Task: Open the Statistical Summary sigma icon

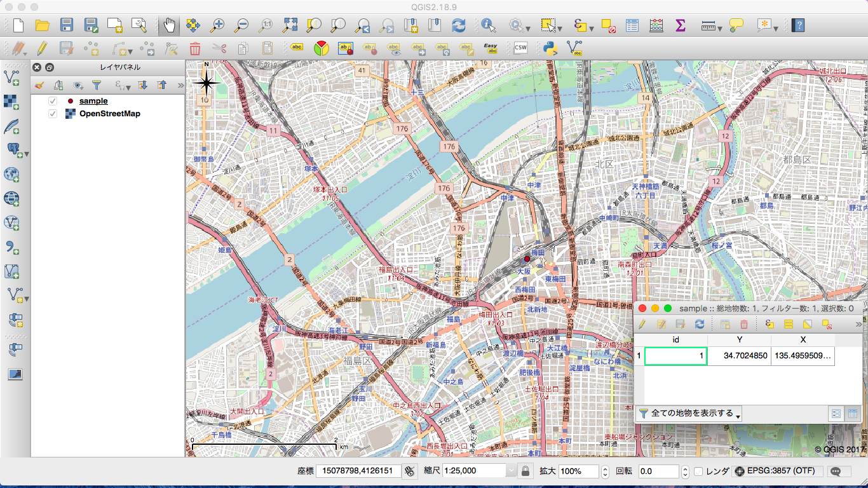Action: point(680,25)
